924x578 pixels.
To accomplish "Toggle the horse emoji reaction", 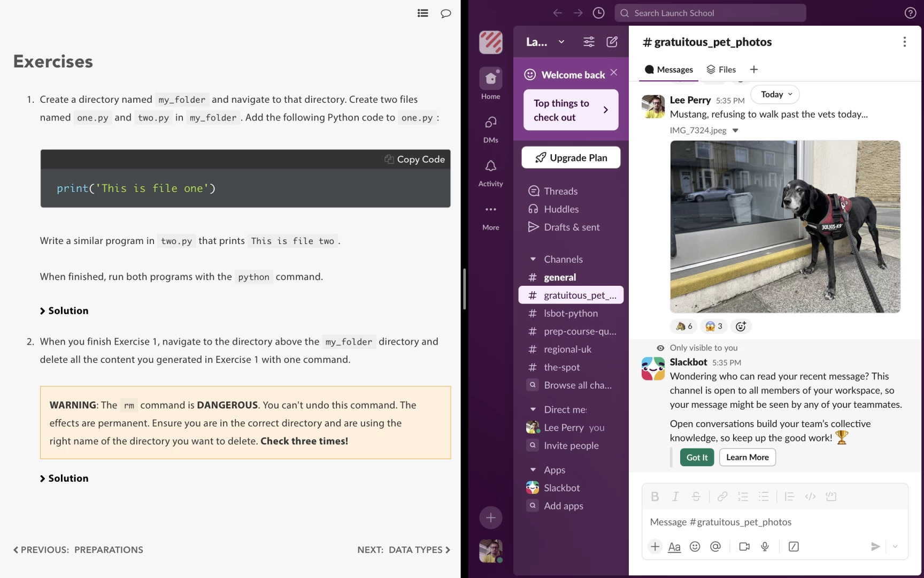I will 684,326.
